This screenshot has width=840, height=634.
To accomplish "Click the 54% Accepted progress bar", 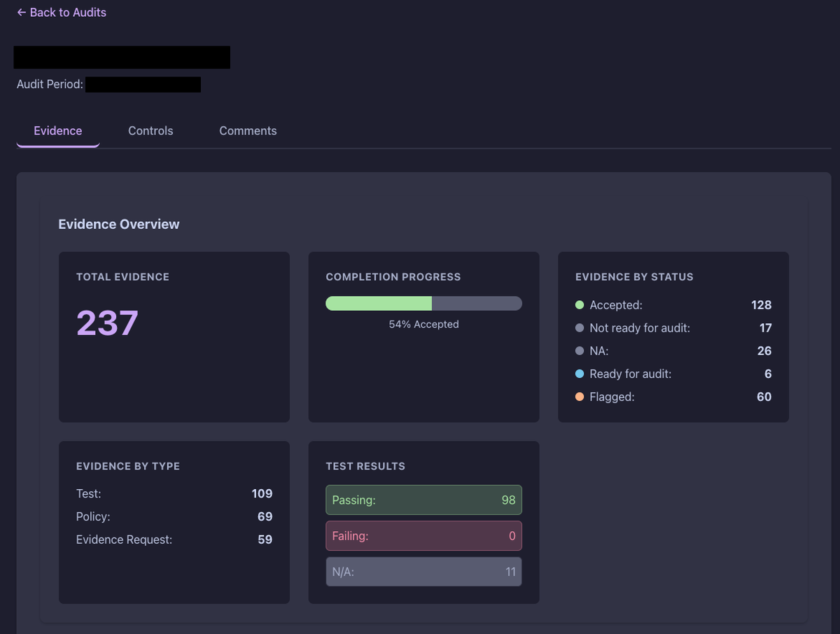I will point(423,303).
